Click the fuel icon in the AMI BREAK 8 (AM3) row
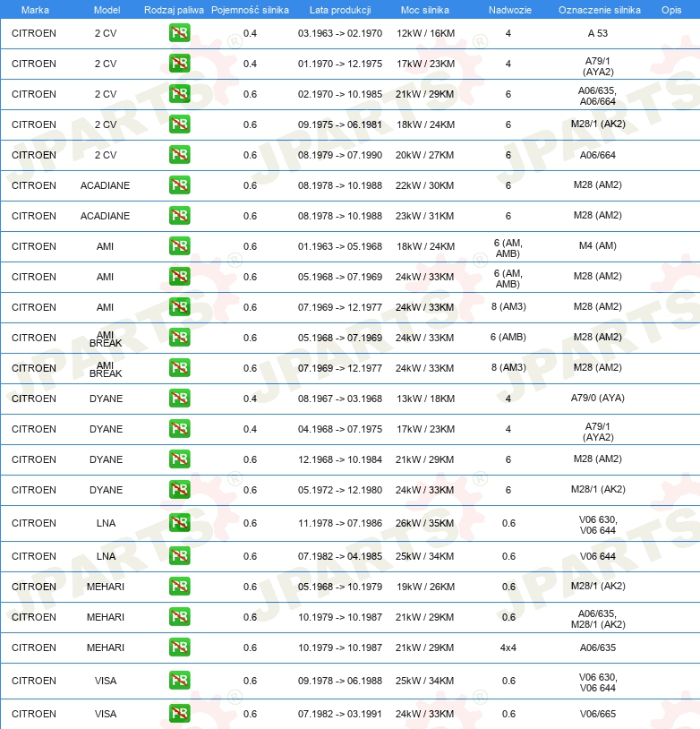Viewport: 700px width, 729px height. point(179,368)
